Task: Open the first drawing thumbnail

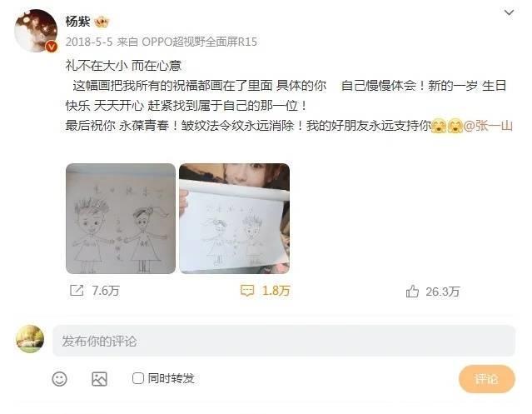Action: (121, 218)
